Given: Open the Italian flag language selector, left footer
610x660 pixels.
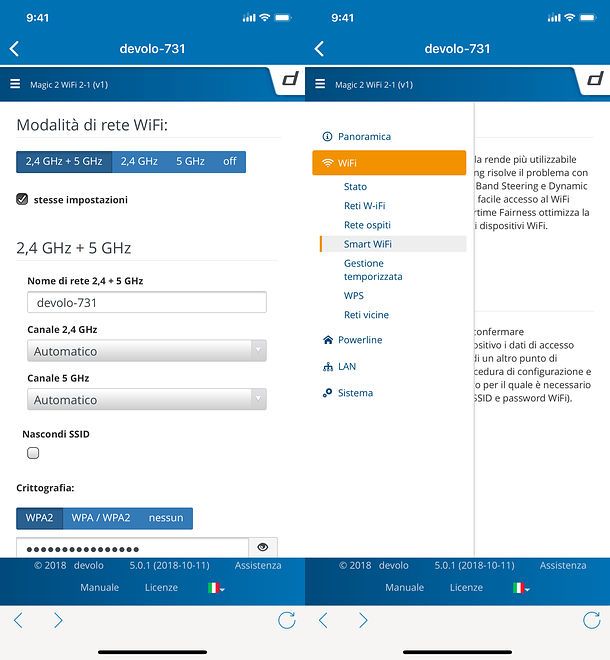Looking at the screenshot, I should pyautogui.click(x=216, y=588).
